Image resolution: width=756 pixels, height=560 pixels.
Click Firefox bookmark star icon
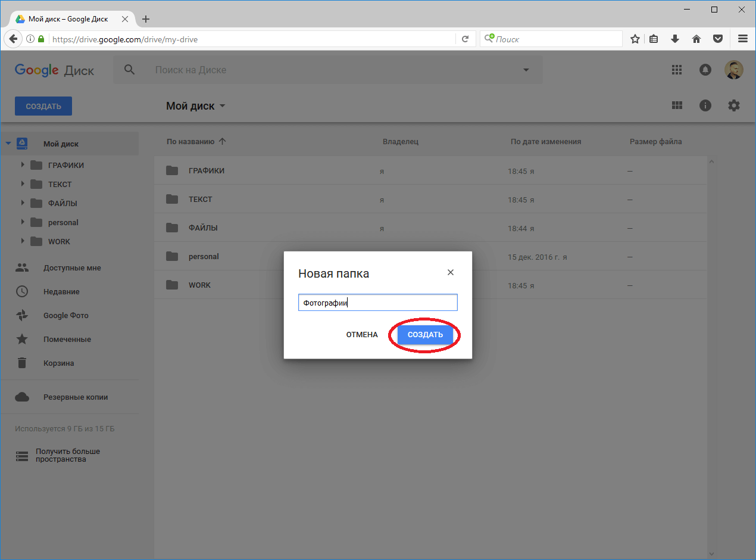(635, 39)
